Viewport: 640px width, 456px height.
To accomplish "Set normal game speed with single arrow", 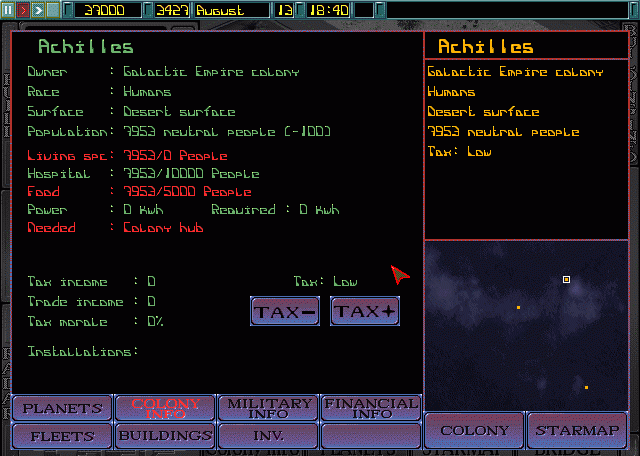I will click(23, 9).
